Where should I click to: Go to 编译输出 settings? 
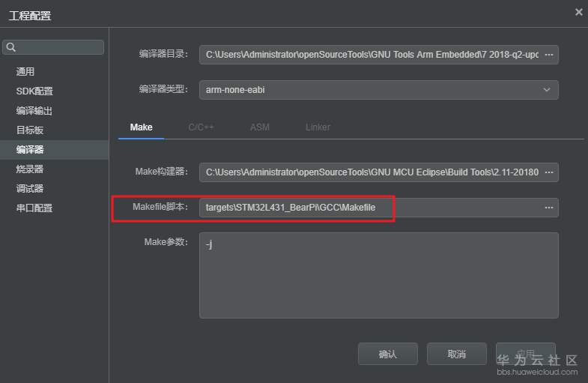click(34, 111)
